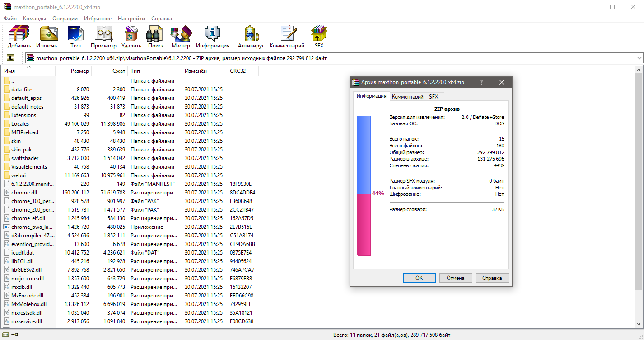Select the swiftshader folder icon

pyautogui.click(x=7, y=158)
